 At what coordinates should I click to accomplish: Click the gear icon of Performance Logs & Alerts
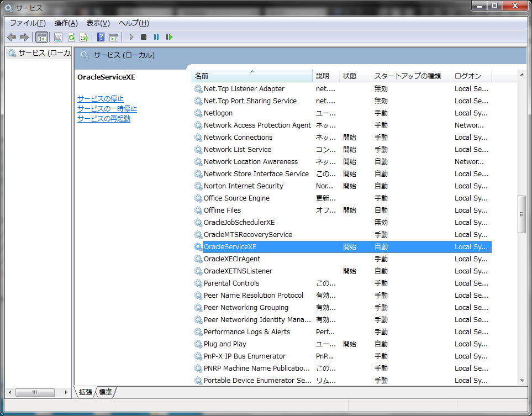(x=198, y=331)
